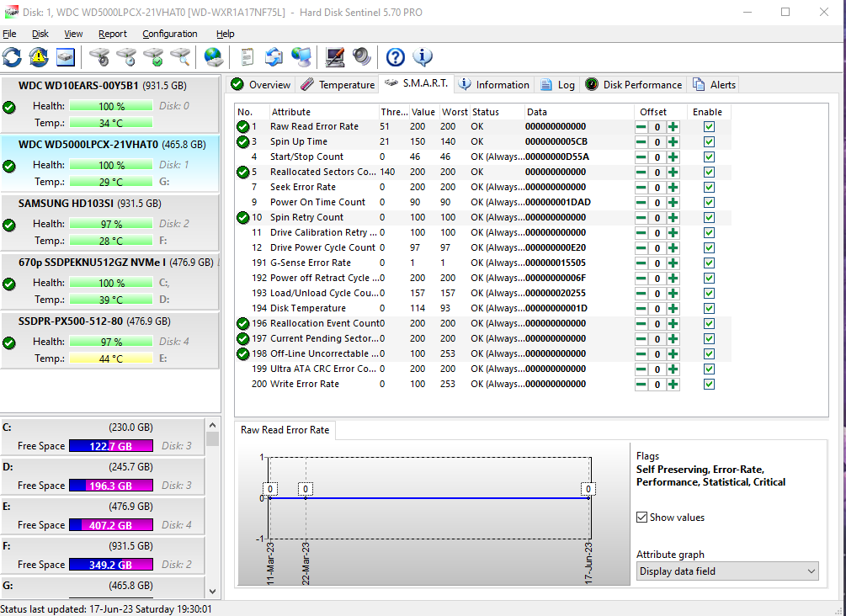Click the Attribute column header
This screenshot has width=846, height=616.
[324, 112]
